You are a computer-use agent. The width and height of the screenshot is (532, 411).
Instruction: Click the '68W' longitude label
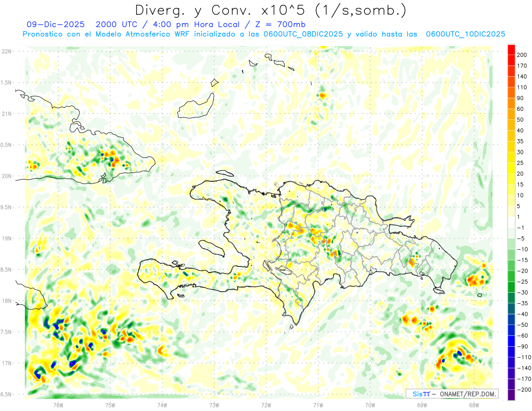coord(473,405)
